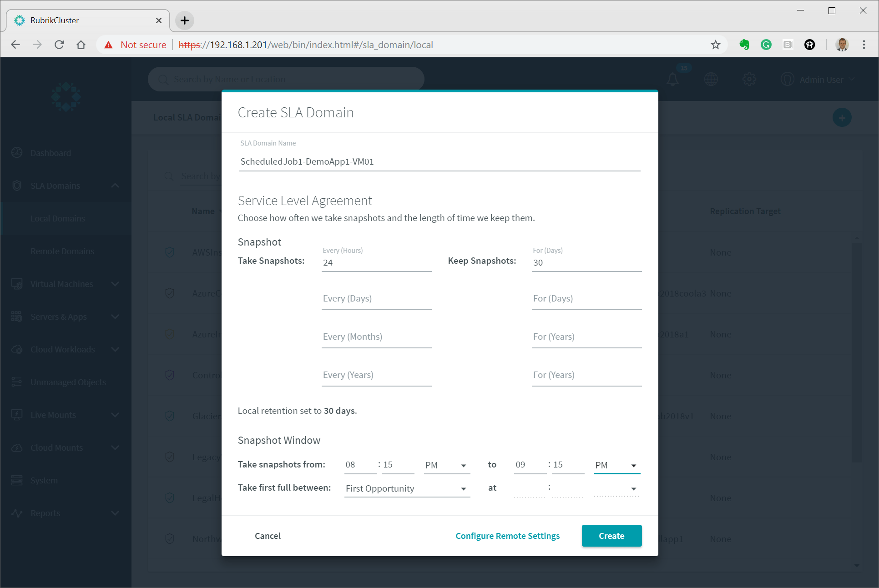Open the globe icon in the top bar

711,79
